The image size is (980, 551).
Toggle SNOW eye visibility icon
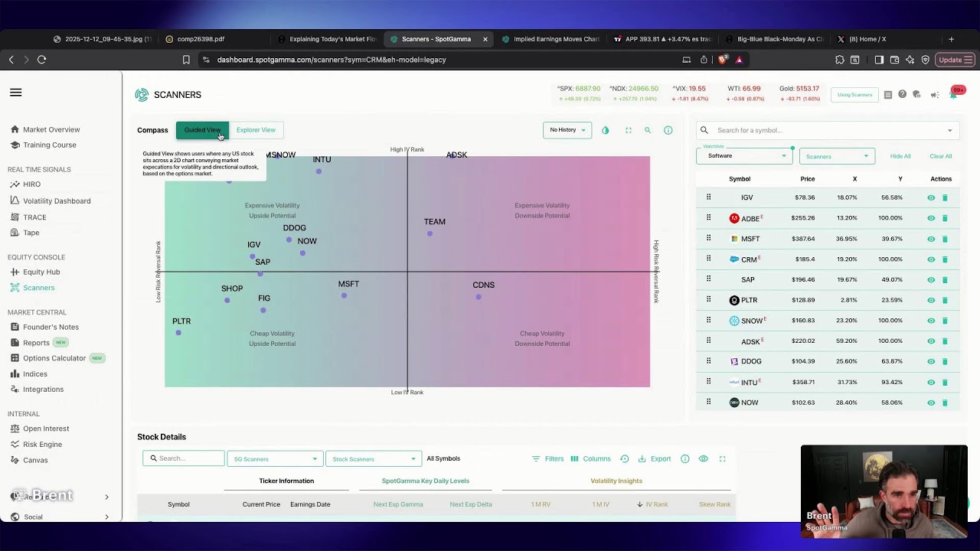931,321
